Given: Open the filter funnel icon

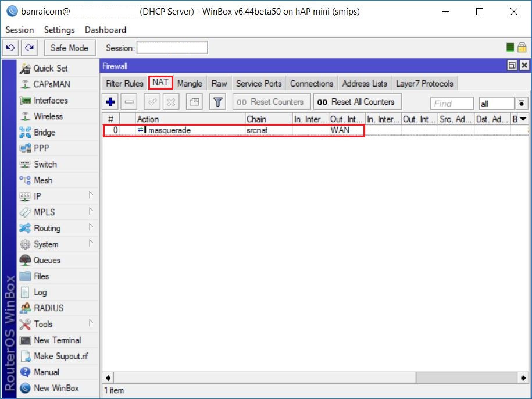Looking at the screenshot, I should (x=217, y=102).
